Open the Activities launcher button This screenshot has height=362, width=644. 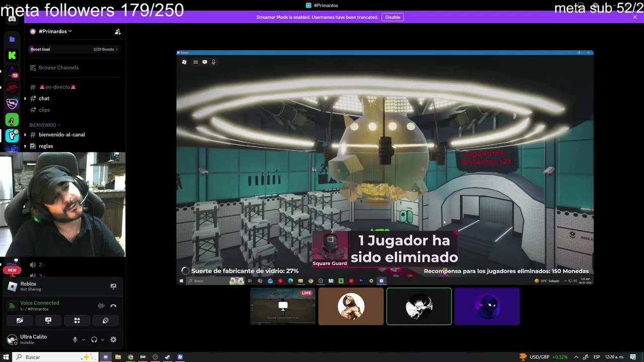click(x=77, y=320)
